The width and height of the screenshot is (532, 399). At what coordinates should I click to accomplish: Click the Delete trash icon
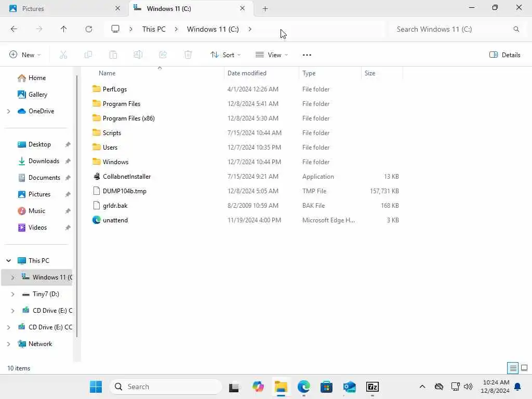click(188, 55)
